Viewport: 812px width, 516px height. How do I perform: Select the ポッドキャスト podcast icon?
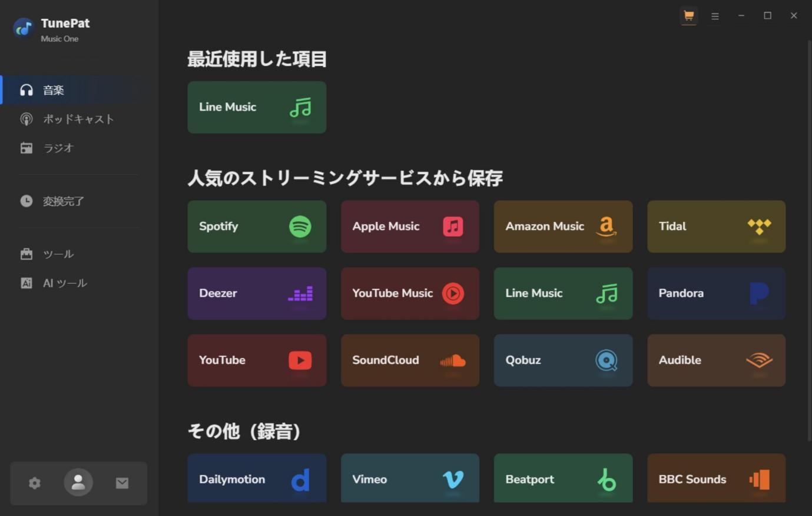[x=26, y=119]
